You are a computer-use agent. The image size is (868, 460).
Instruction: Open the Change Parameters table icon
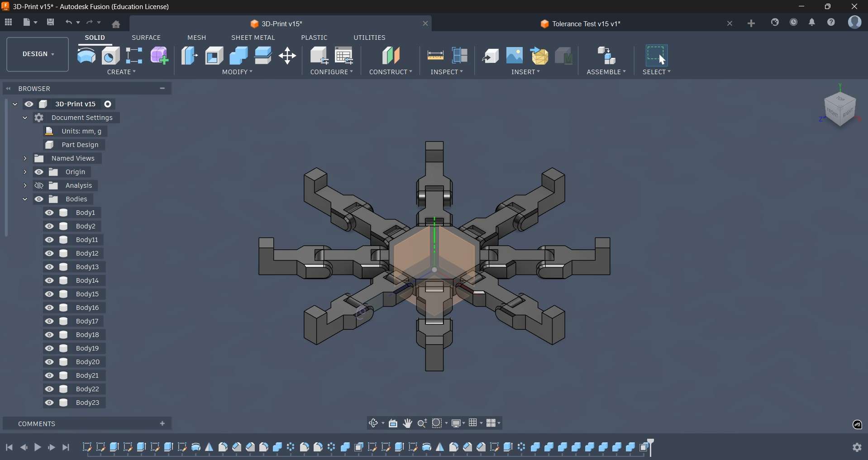point(345,56)
